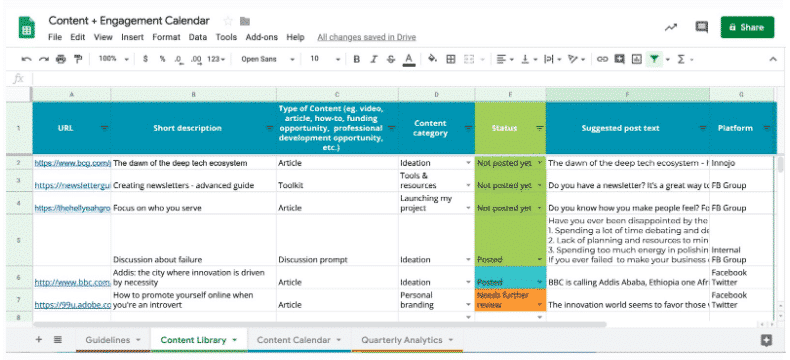The image size is (790, 360).
Task: Open vertical align options
Action: (x=529, y=59)
